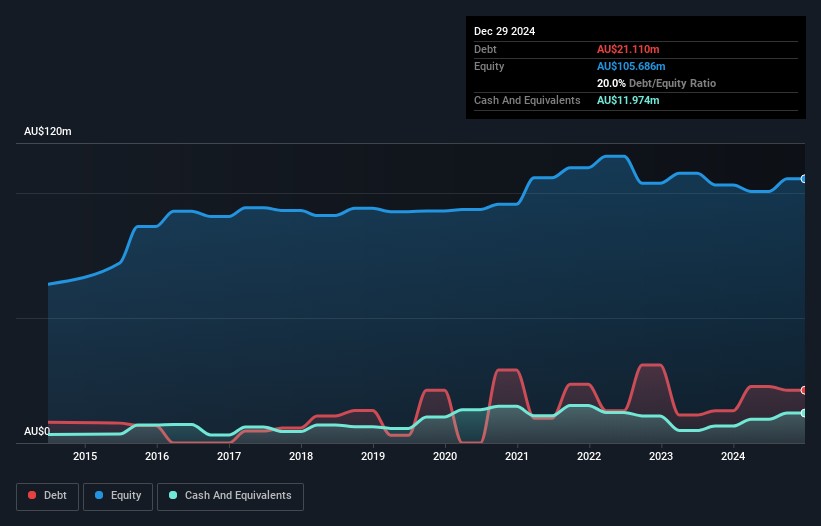The height and width of the screenshot is (526, 821).
Task: Click the Dec 29 2024 tooltip heading
Action: coord(504,31)
